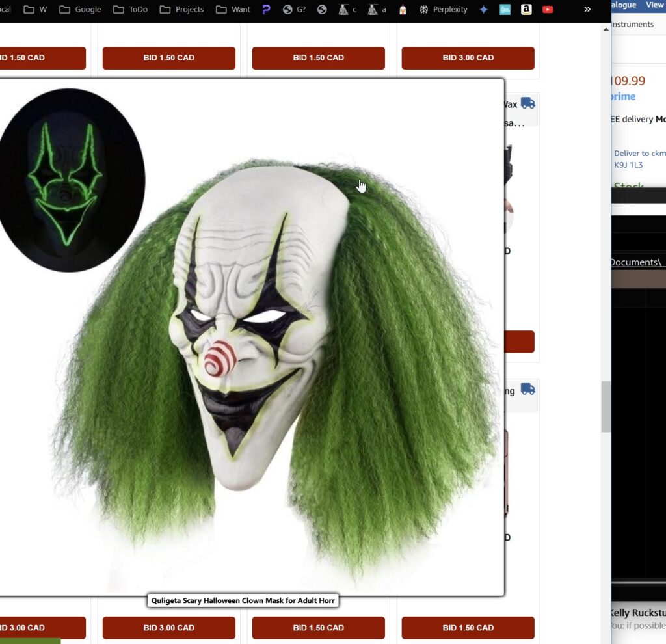Open the ToDo bookmarks folder
Image resolution: width=666 pixels, height=644 pixels.
click(x=130, y=10)
